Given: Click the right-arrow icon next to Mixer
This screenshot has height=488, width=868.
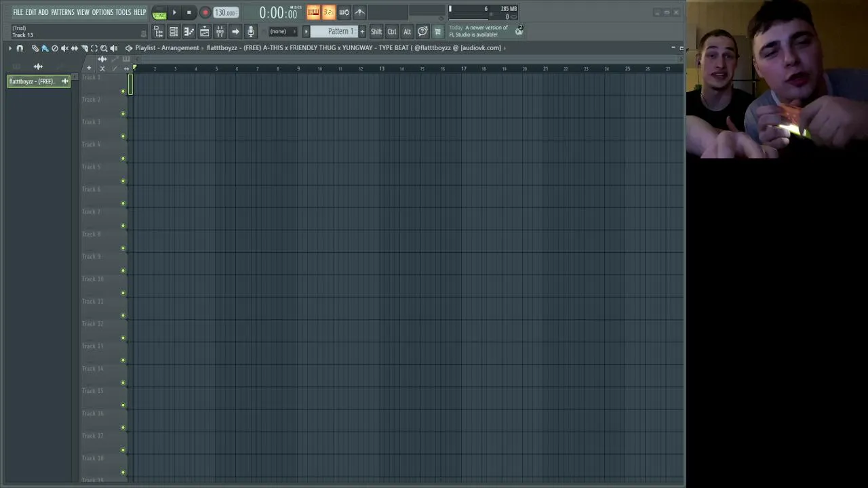Looking at the screenshot, I should point(235,32).
